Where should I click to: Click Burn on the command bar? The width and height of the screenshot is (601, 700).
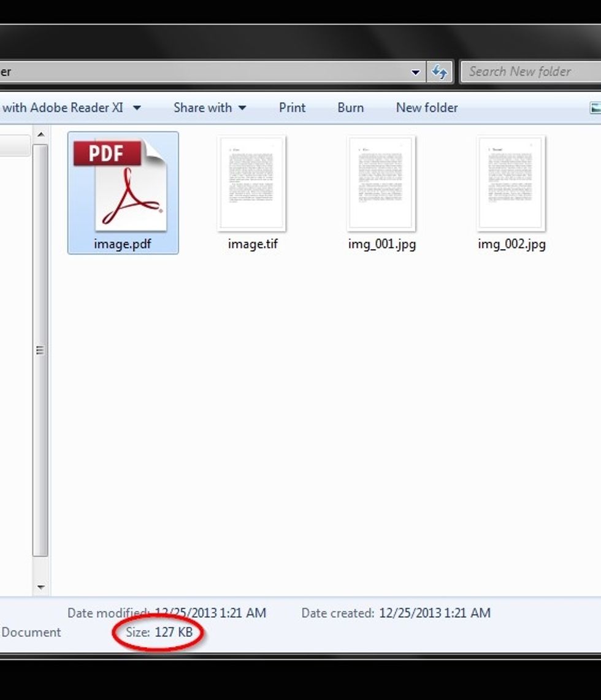(350, 107)
